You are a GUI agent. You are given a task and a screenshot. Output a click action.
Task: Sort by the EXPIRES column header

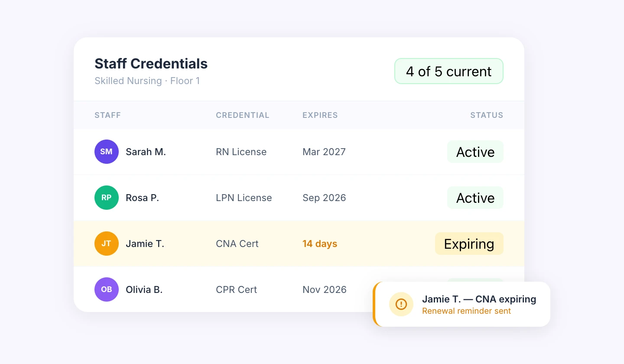tap(320, 115)
